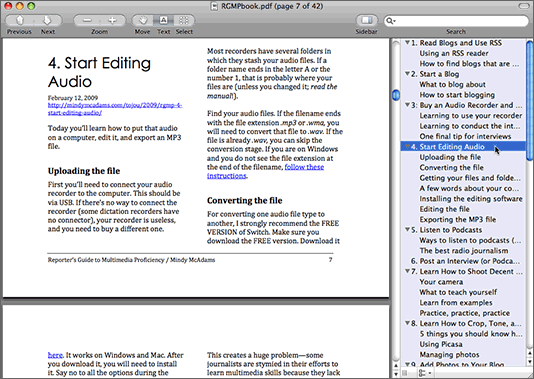Switch sidebar to thumbnails view button
Image resolution: width=534 pixels, height=379 pixels.
(x=405, y=373)
